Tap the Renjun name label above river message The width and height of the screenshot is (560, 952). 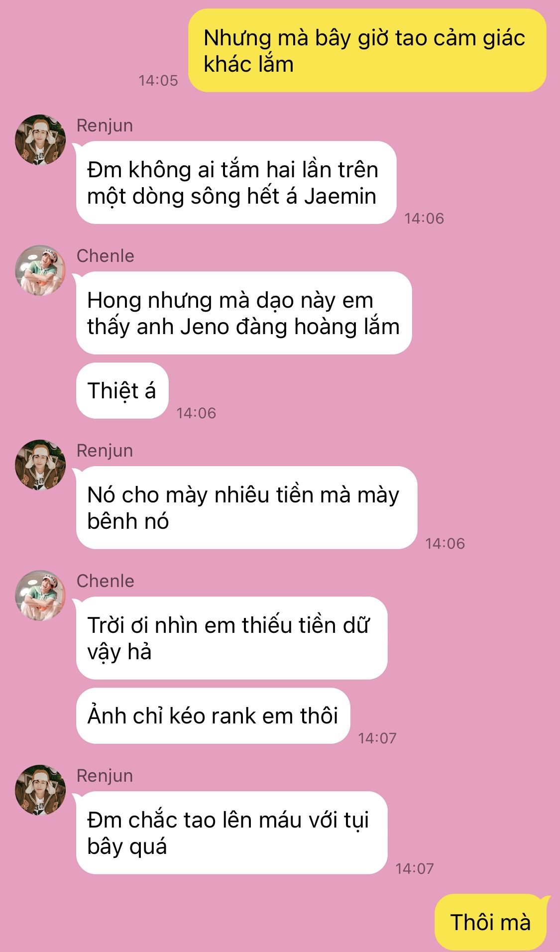pyautogui.click(x=105, y=125)
